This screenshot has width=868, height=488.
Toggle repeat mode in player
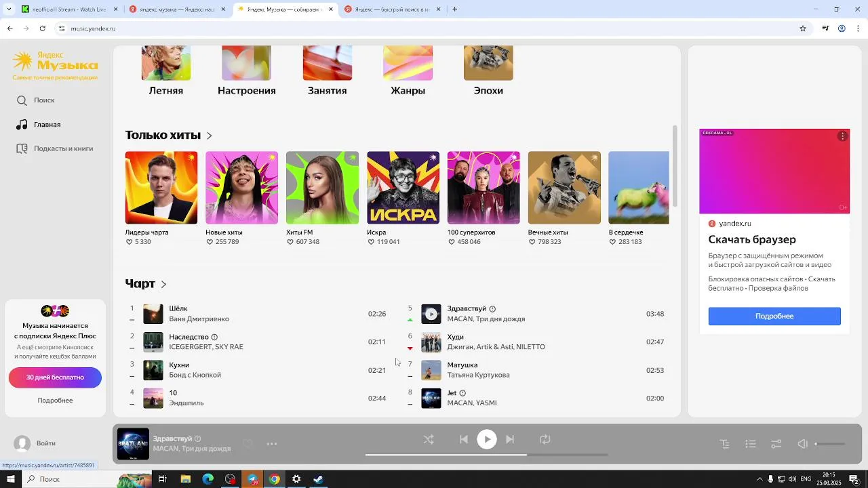pos(545,439)
